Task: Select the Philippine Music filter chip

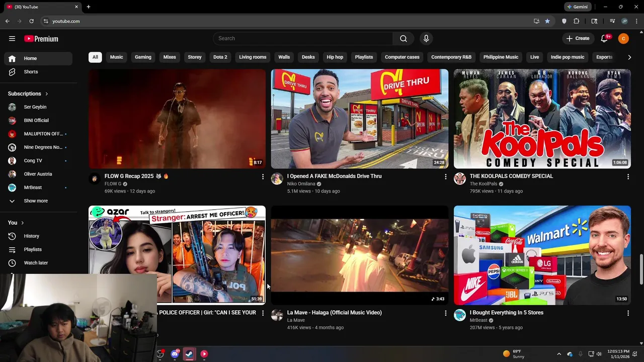Action: [x=501, y=57]
